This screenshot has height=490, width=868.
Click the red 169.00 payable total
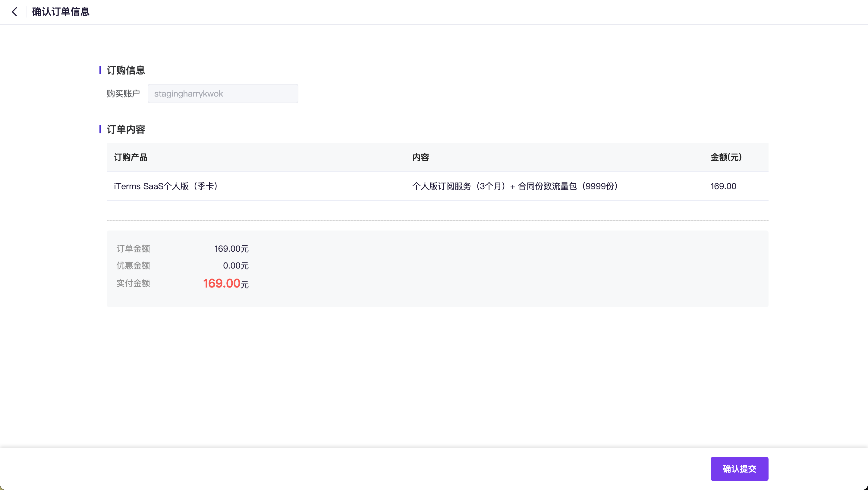(x=222, y=283)
